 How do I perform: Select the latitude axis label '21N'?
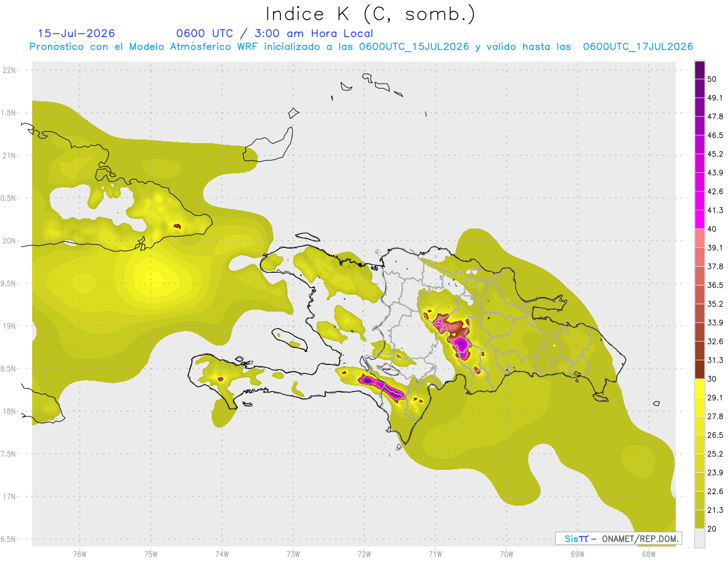[x=10, y=155]
